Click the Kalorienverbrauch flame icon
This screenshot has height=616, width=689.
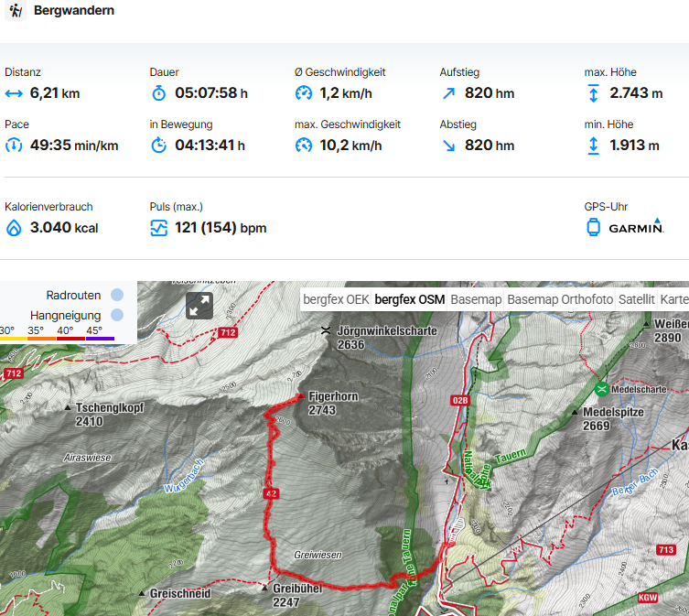tap(14, 228)
